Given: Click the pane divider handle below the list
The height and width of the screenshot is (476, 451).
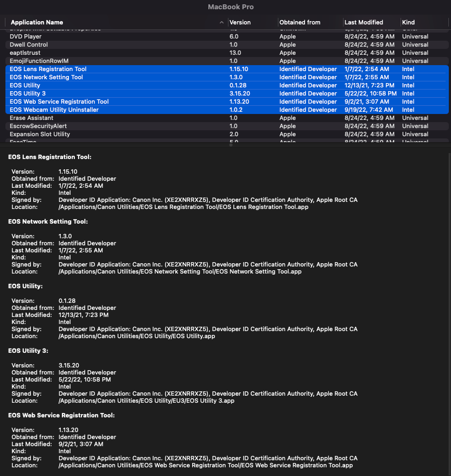Looking at the screenshot, I should point(230,145).
